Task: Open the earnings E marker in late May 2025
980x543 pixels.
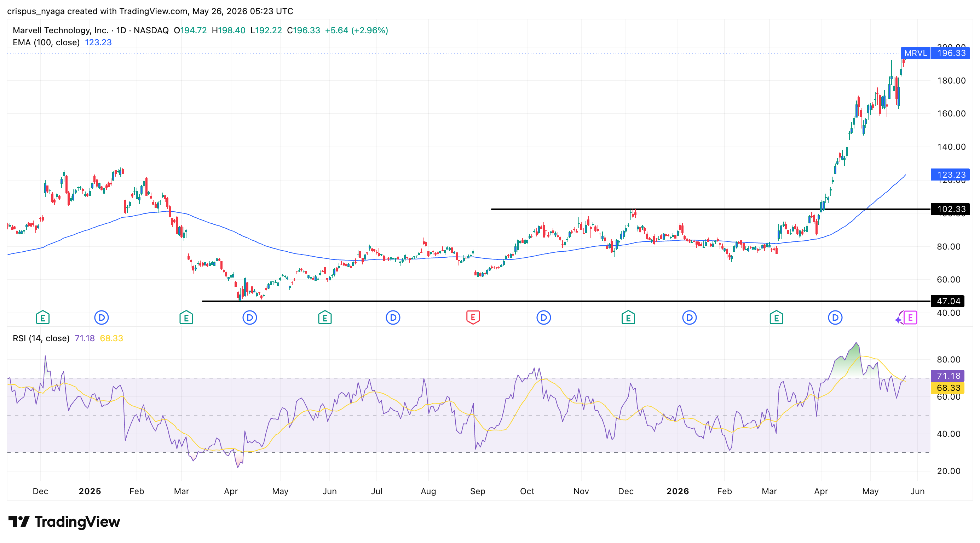Action: tap(324, 318)
